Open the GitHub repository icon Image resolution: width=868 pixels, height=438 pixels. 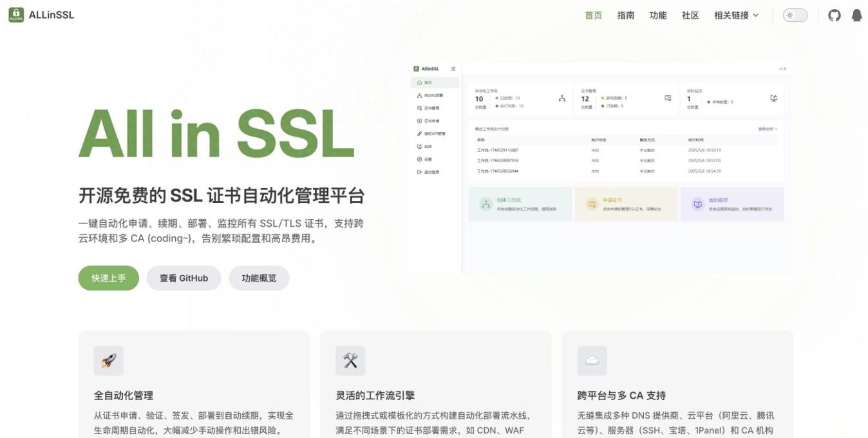click(x=835, y=15)
